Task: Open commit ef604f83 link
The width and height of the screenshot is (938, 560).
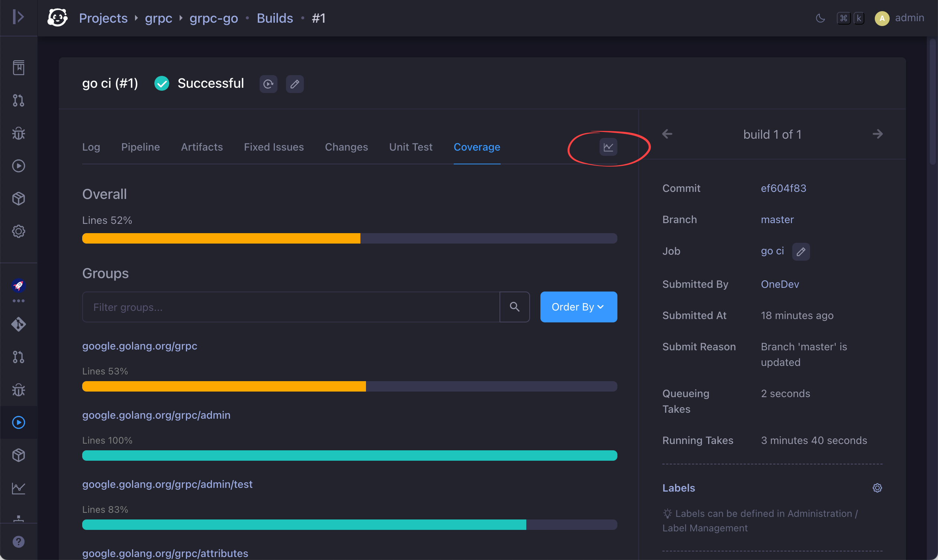Action: [783, 188]
